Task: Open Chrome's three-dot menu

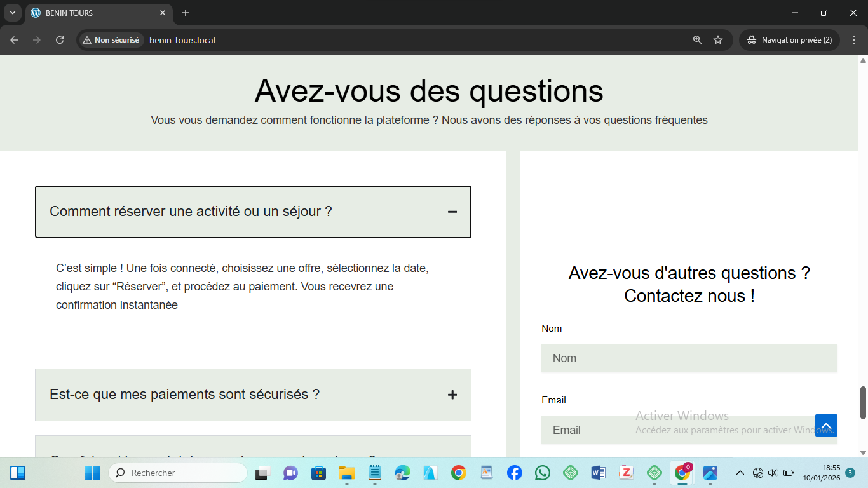Action: [853, 40]
